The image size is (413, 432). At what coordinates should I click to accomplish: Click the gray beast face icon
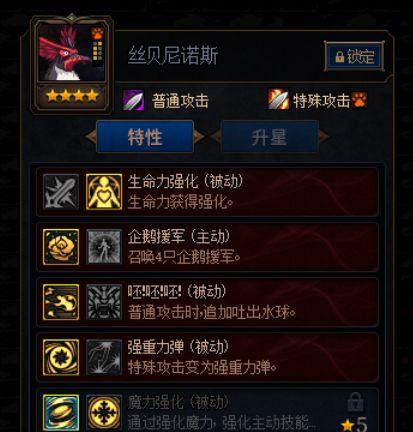click(104, 302)
